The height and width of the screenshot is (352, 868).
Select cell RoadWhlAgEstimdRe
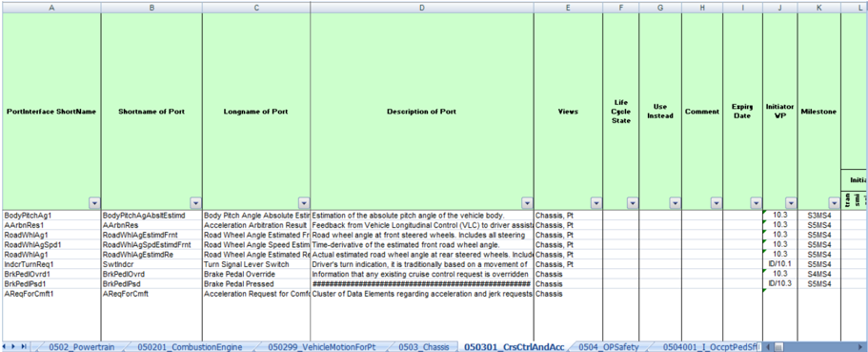[151, 255]
